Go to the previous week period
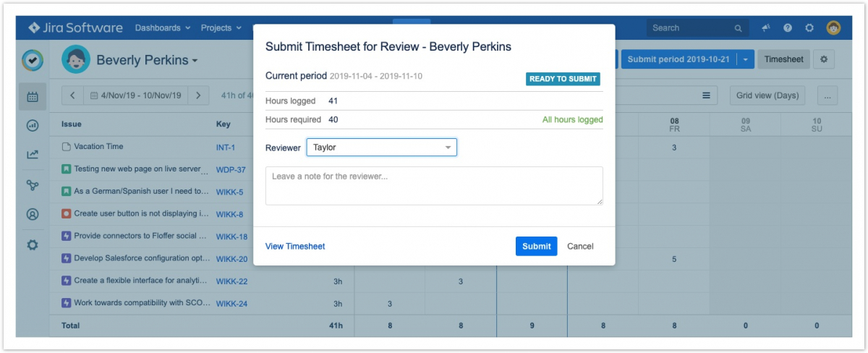 (73, 95)
